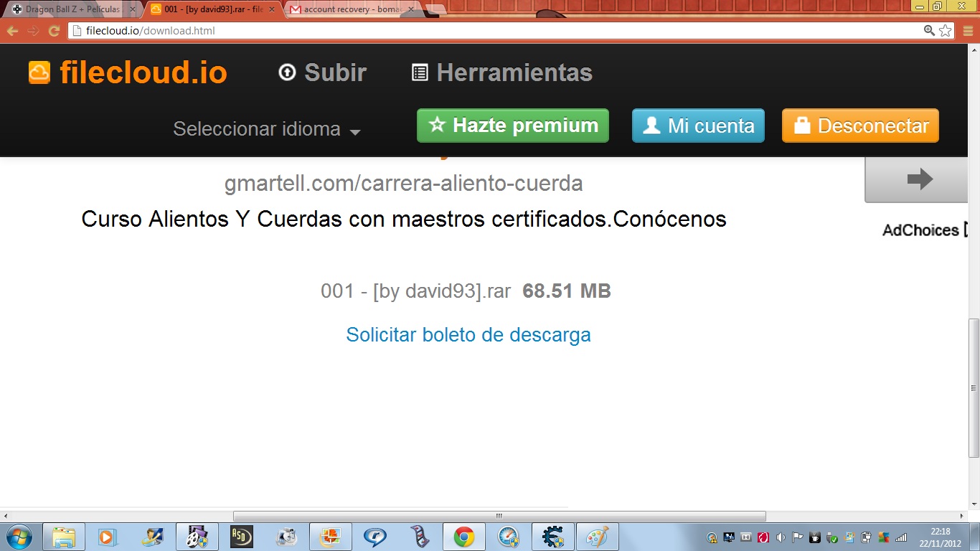Click the file size text 68.51 MB
The height and width of the screenshot is (551, 980).
pyautogui.click(x=567, y=291)
